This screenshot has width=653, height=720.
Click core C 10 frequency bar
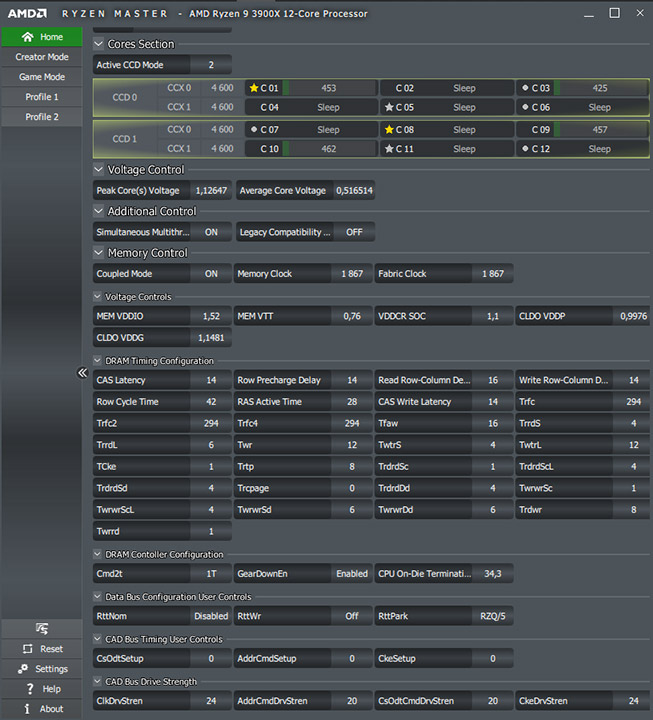click(x=329, y=149)
